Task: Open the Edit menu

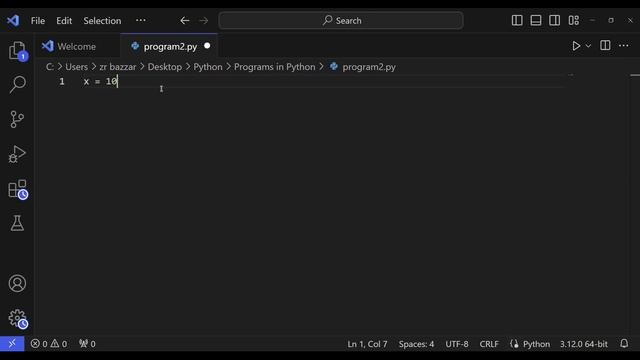Action: pyautogui.click(x=64, y=20)
